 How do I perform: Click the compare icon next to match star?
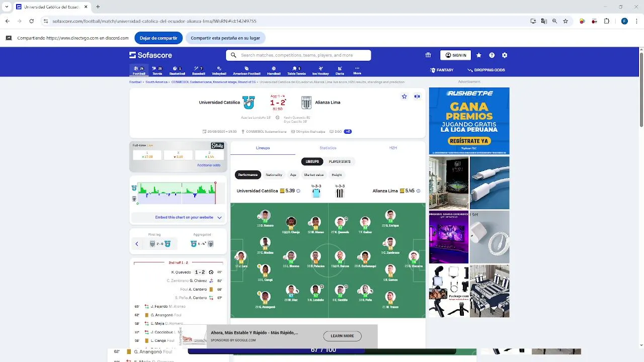417,97
